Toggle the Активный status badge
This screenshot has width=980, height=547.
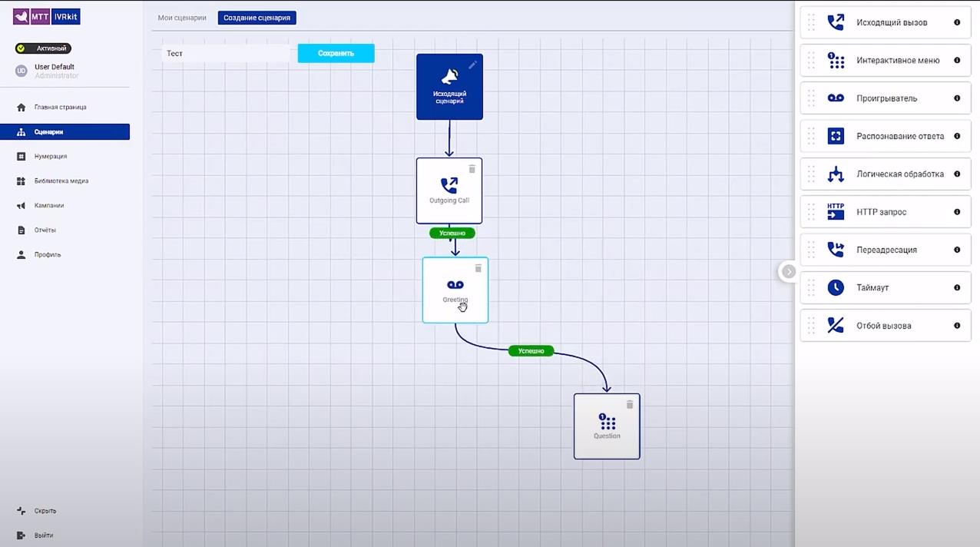[x=43, y=48]
